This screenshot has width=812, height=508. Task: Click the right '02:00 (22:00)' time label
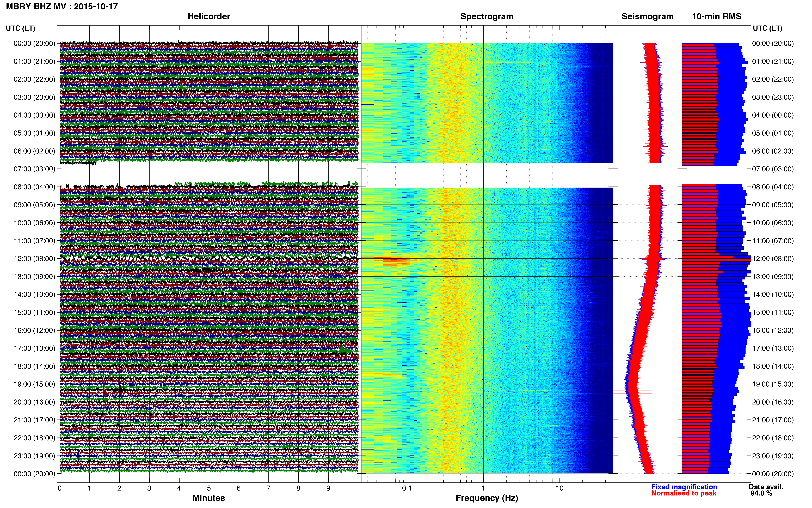pyautogui.click(x=773, y=79)
